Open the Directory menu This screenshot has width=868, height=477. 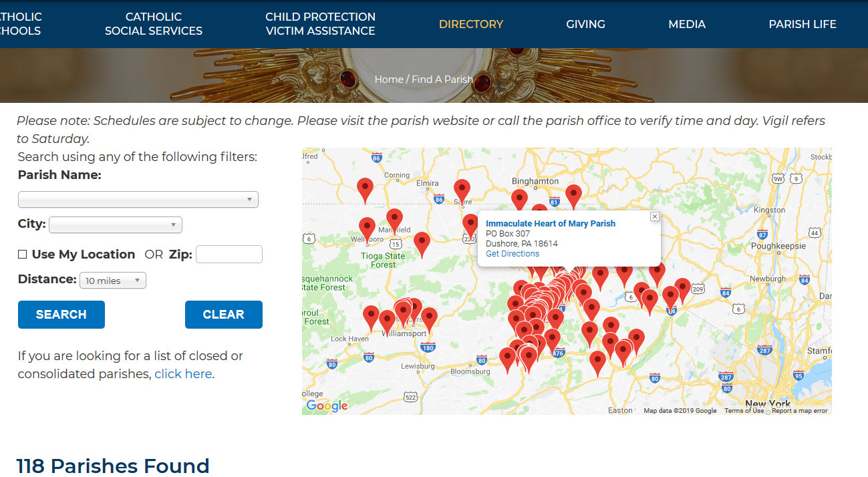470,24
